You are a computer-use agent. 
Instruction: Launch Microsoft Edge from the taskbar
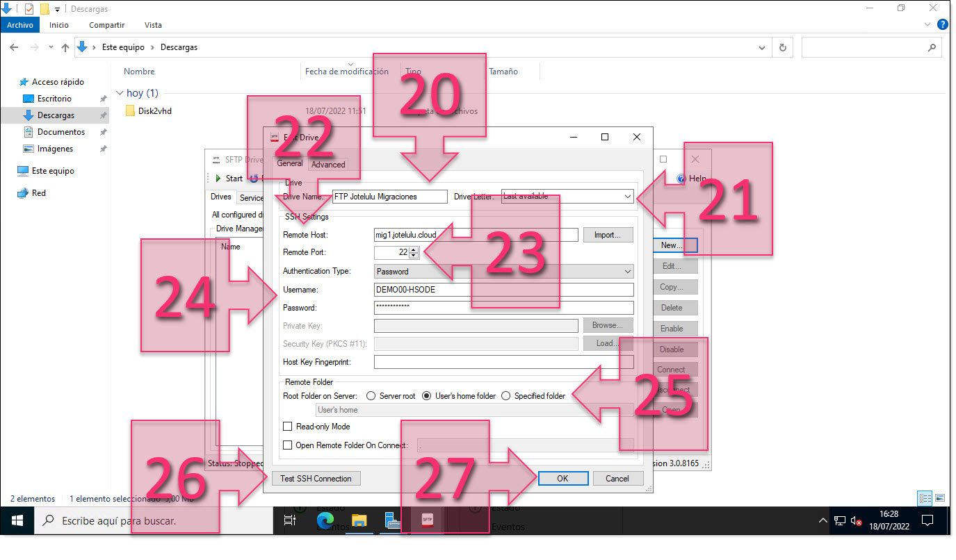pyautogui.click(x=325, y=520)
